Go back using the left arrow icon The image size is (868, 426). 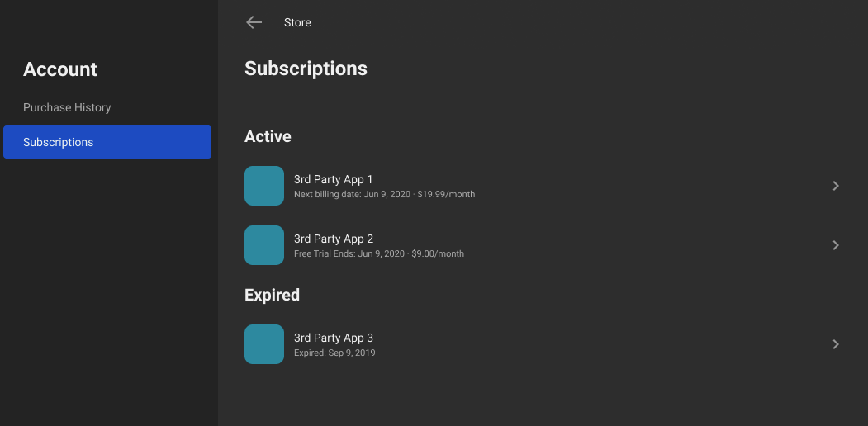click(254, 22)
